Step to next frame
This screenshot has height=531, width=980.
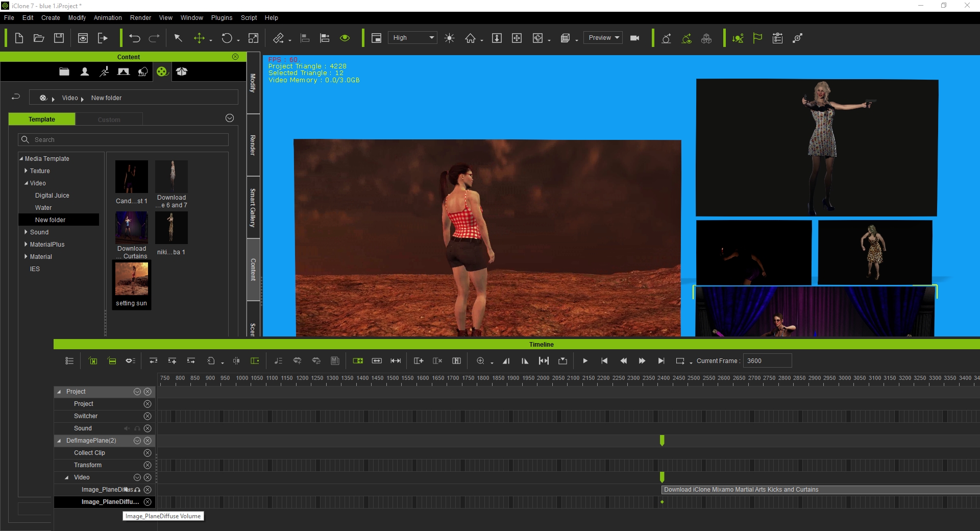coord(642,361)
